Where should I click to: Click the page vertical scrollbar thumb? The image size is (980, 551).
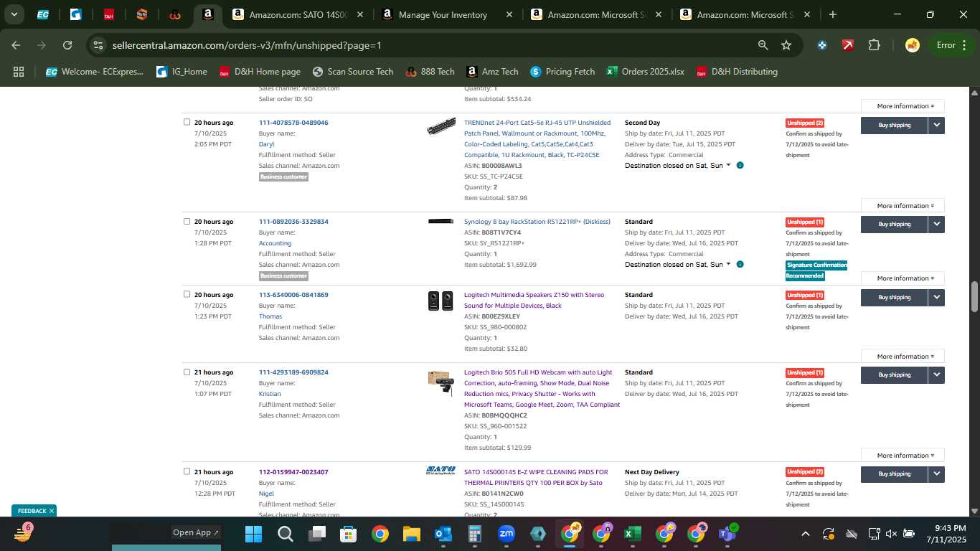point(974,297)
